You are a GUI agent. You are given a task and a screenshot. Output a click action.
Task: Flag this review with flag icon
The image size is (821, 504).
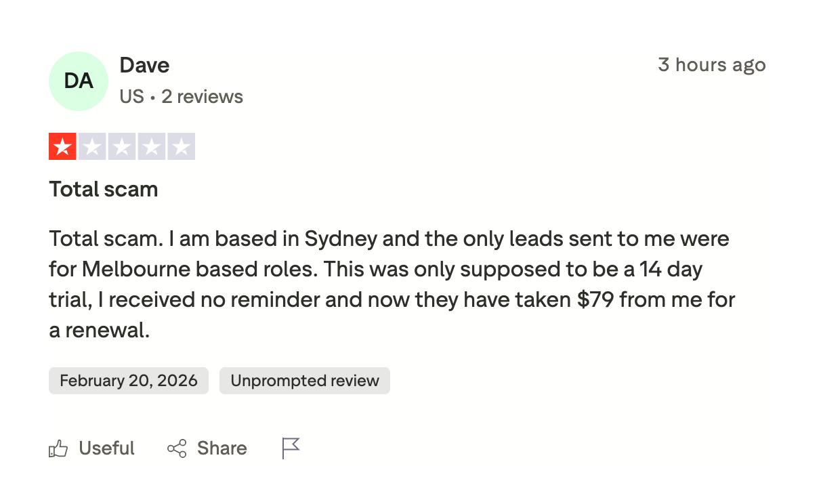(291, 448)
